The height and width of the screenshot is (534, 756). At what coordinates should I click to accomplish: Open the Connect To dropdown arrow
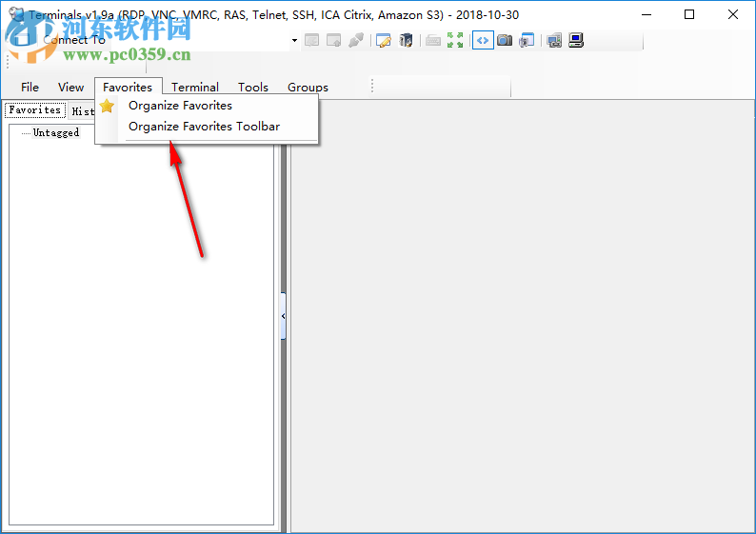pos(294,41)
